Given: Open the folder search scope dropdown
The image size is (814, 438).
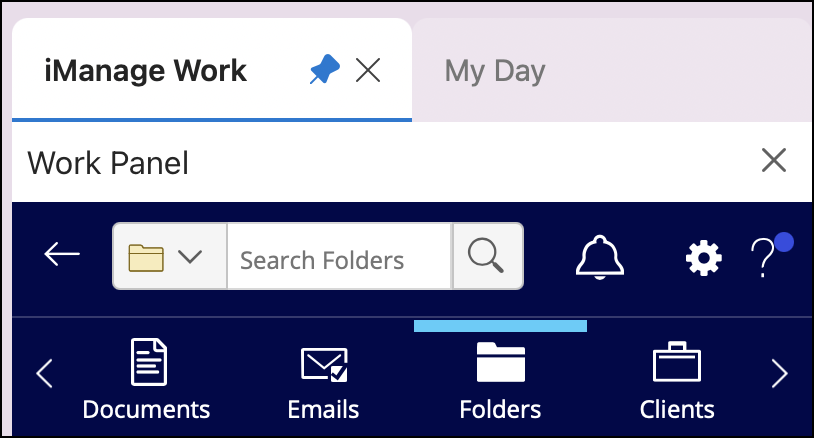Looking at the screenshot, I should click(189, 257).
